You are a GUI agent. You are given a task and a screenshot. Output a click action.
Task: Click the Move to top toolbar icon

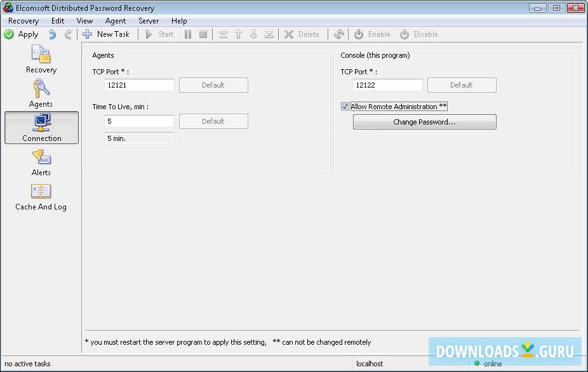coord(223,34)
